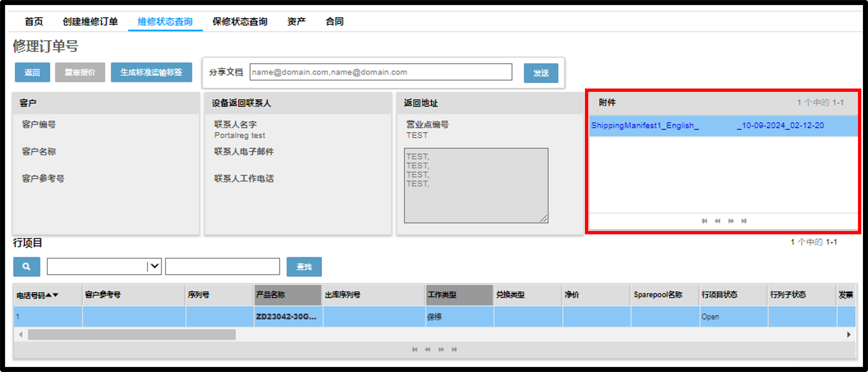Open the 创建维修订单 tab

90,21
